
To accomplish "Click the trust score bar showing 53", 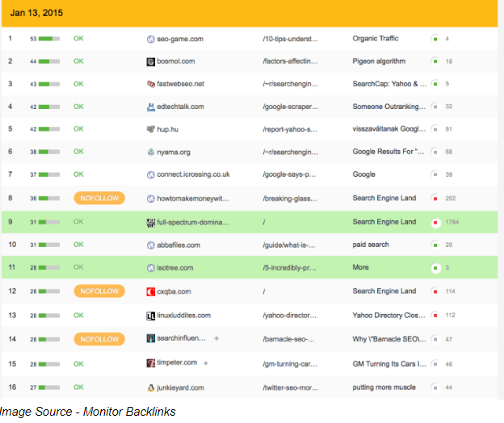I will point(48,39).
